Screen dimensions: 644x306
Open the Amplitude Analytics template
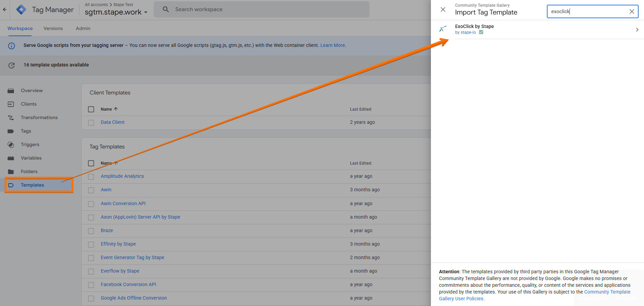pyautogui.click(x=122, y=176)
